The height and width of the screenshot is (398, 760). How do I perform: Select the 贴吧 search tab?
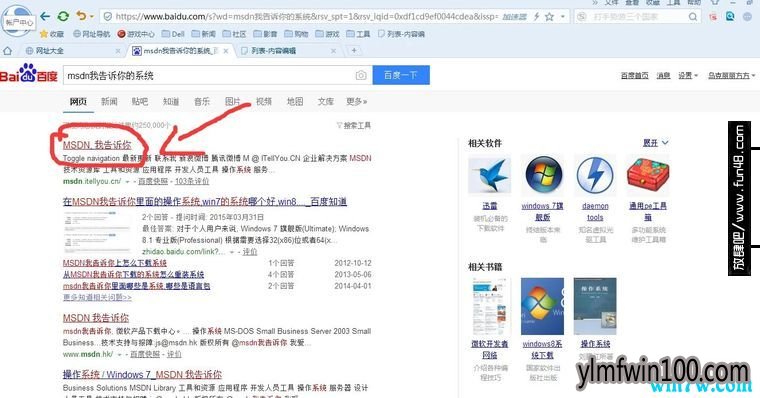[x=140, y=101]
